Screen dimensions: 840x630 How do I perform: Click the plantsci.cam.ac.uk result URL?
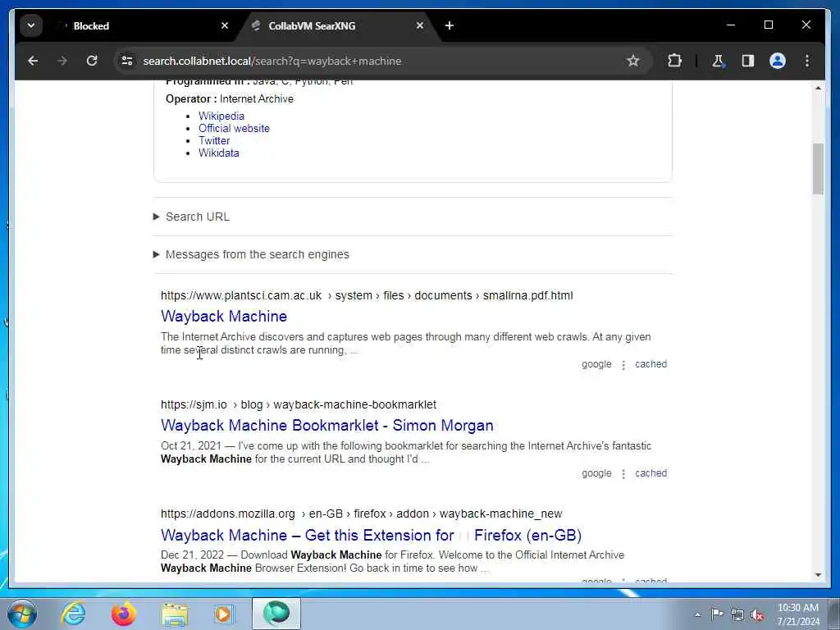(367, 295)
